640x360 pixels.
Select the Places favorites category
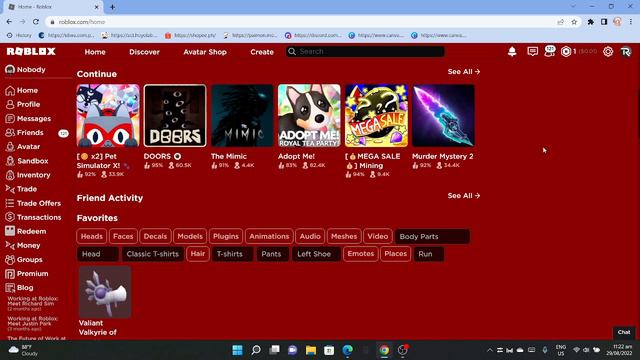point(396,254)
